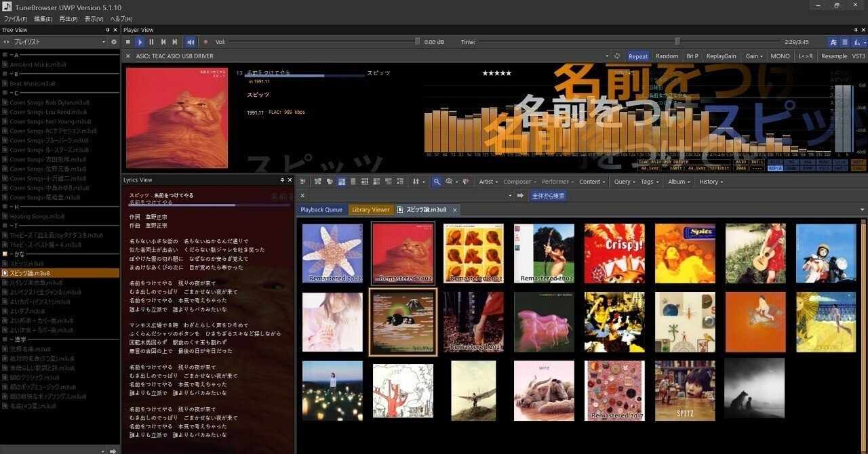
Task: Select the starfish album cover thumbnail
Action: pyautogui.click(x=332, y=253)
